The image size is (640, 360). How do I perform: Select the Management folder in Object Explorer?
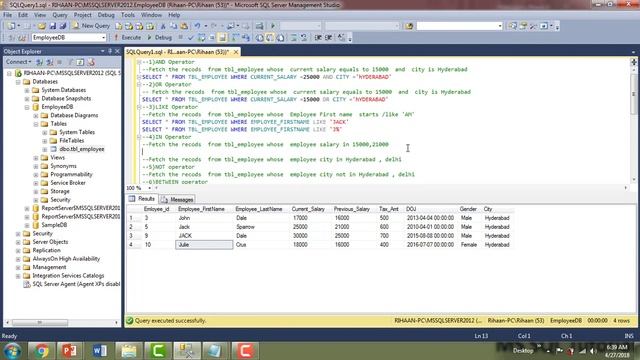click(49, 267)
